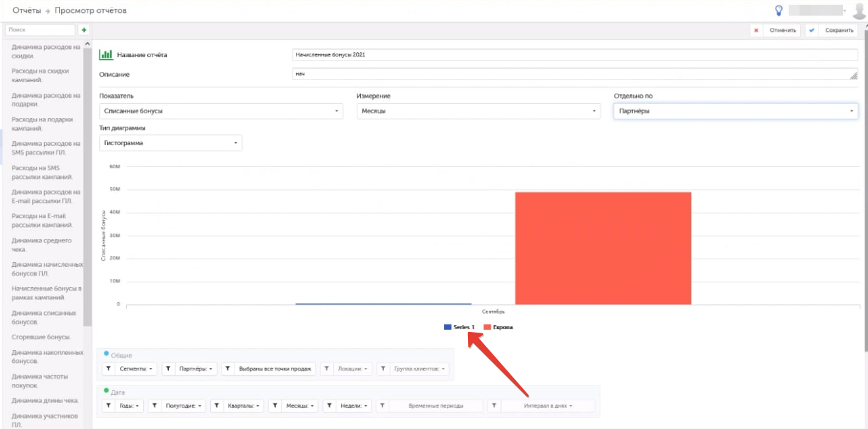Click the filter icon next to Месяцы filter
The image size is (868, 429).
pos(275,405)
